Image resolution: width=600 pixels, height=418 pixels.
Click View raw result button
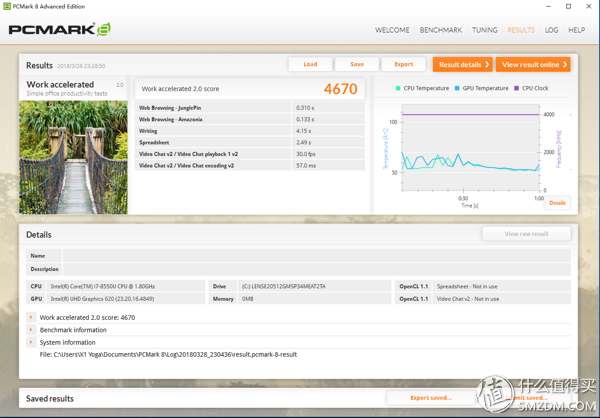(527, 234)
